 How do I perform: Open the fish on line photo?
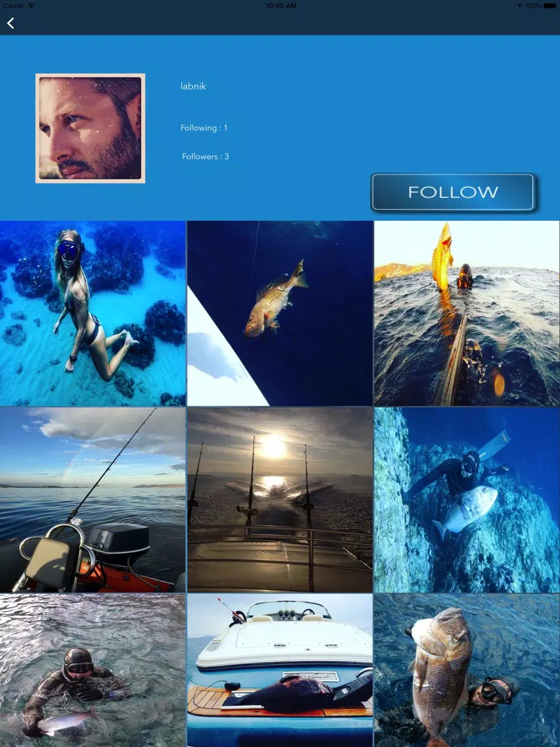coord(280,313)
